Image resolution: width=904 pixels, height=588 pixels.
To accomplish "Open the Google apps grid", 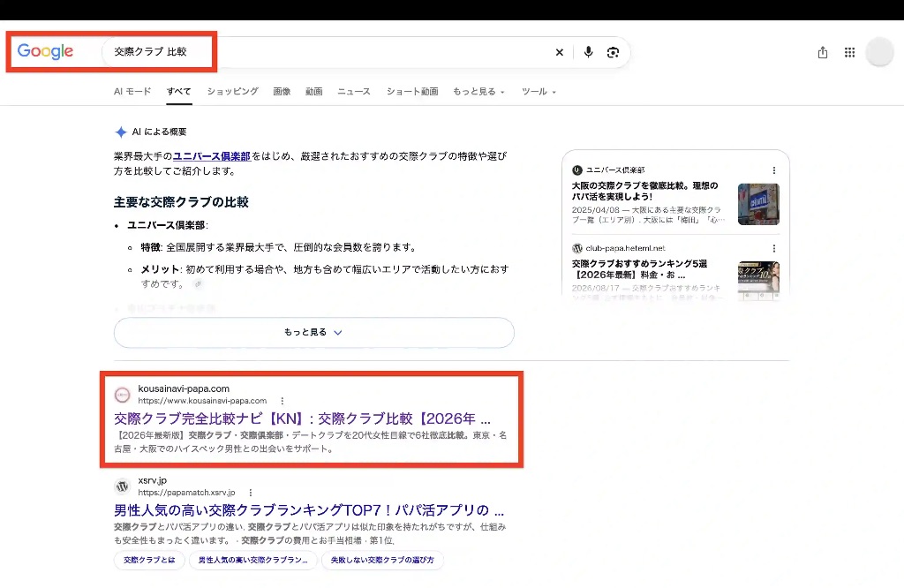I will tap(850, 52).
